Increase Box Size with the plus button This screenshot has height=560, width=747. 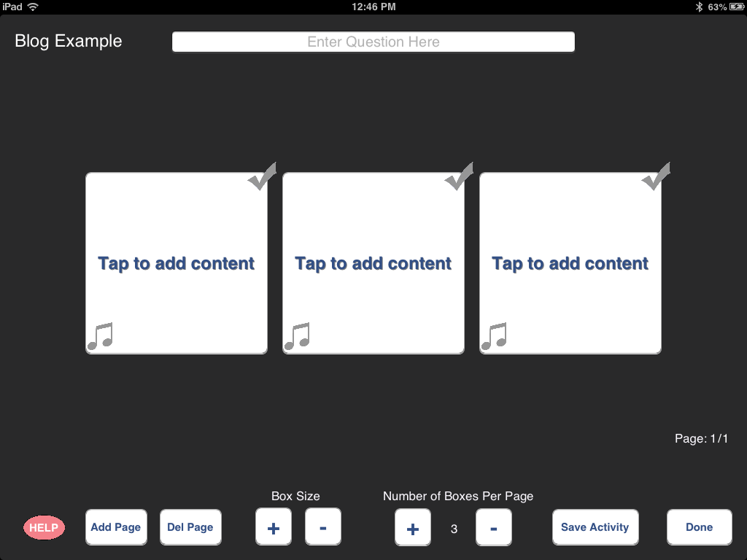point(274,527)
